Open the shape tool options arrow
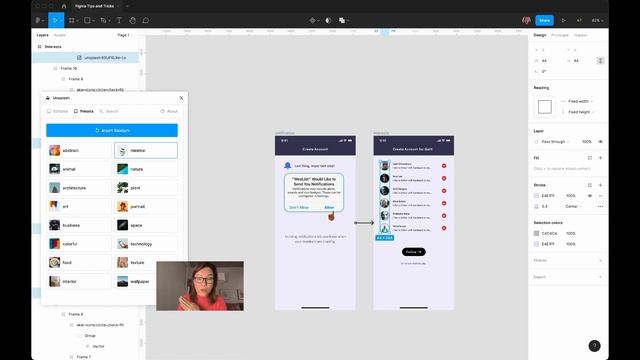 93,20
